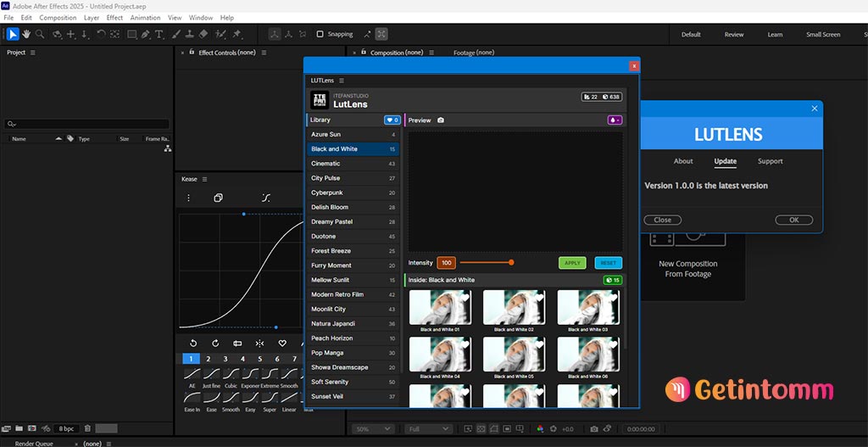
Task: Click the Kease heart favorite icon
Action: coord(281,344)
